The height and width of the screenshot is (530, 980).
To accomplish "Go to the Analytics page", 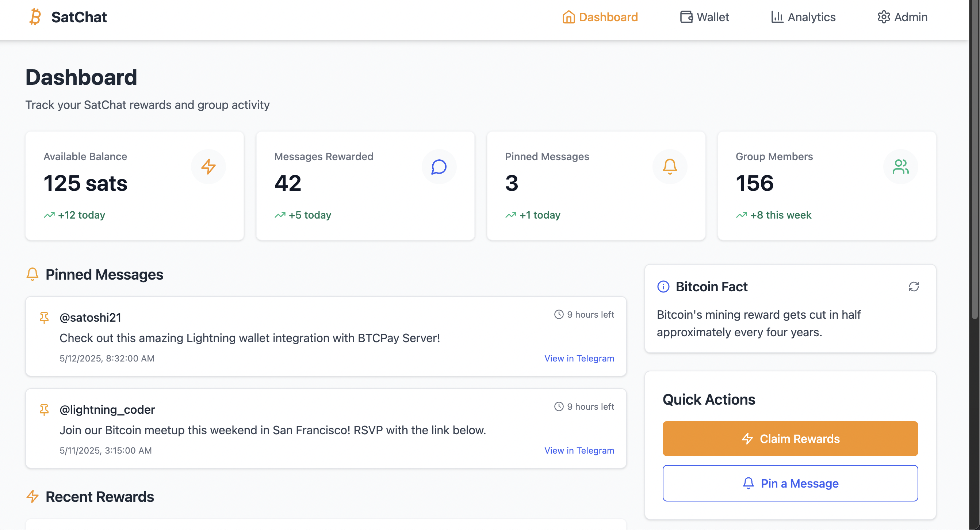I will 804,17.
